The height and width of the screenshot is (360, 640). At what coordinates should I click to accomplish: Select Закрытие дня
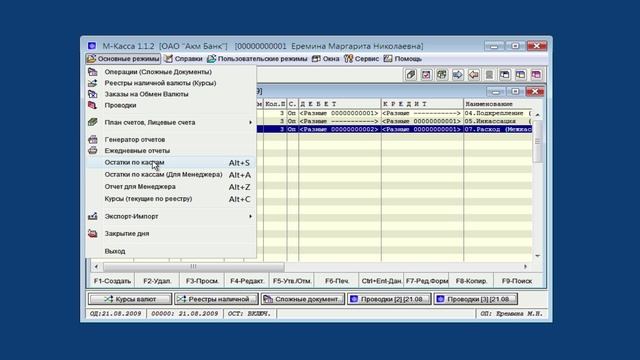(x=171, y=233)
